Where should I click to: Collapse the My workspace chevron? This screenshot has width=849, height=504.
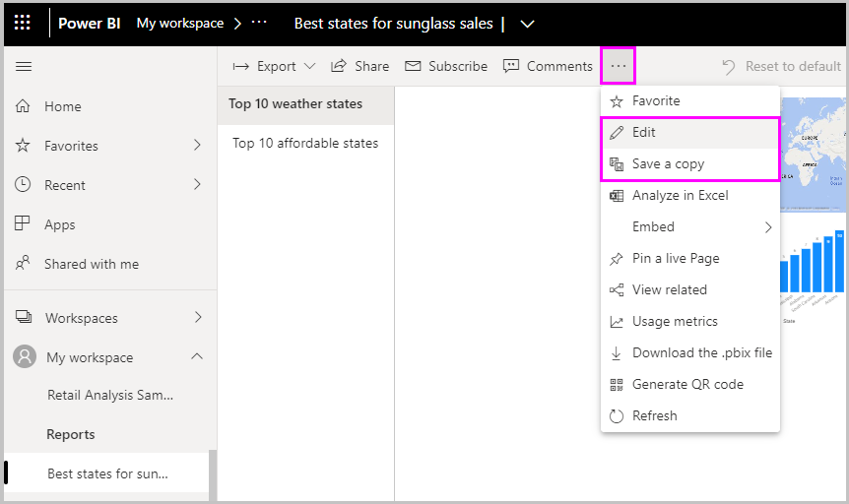click(x=197, y=356)
